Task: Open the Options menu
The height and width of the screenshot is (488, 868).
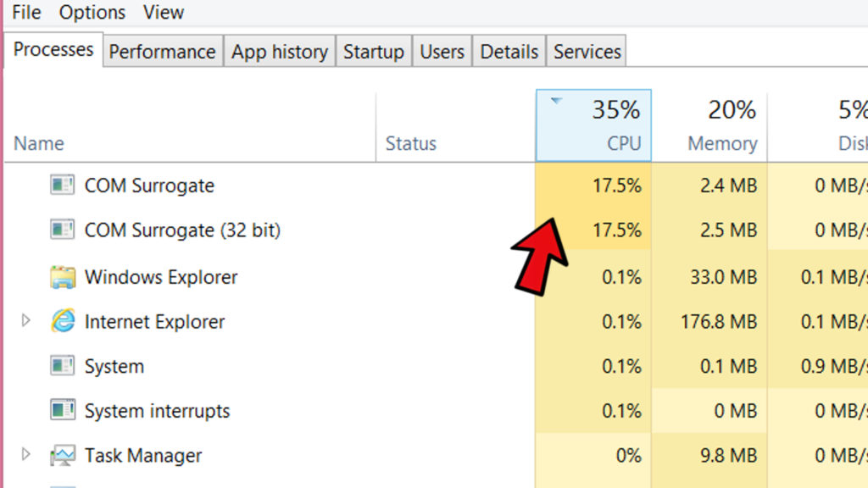Action: 92,13
